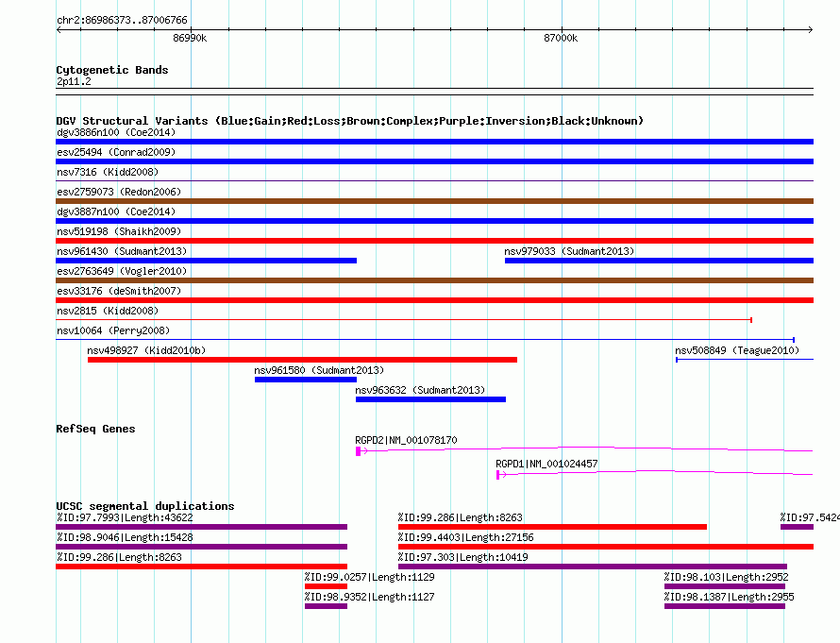
Task: Select %ID:99.0257|Length:1129 duplication
Action: coord(326,586)
